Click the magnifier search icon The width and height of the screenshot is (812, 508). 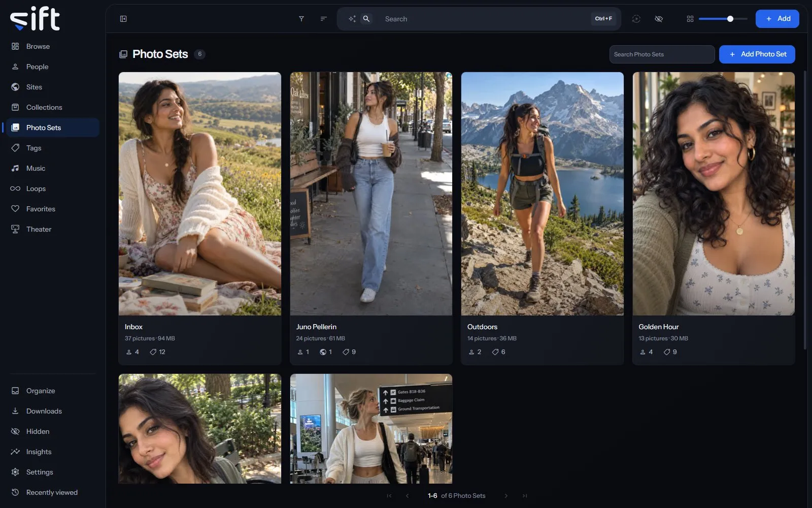(366, 19)
